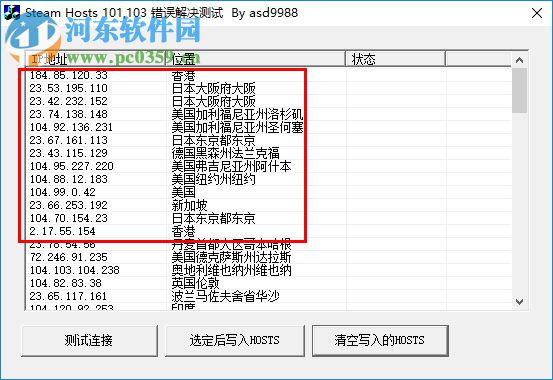Click location 美国纽约州纽约
553x380 pixels.
[213, 179]
